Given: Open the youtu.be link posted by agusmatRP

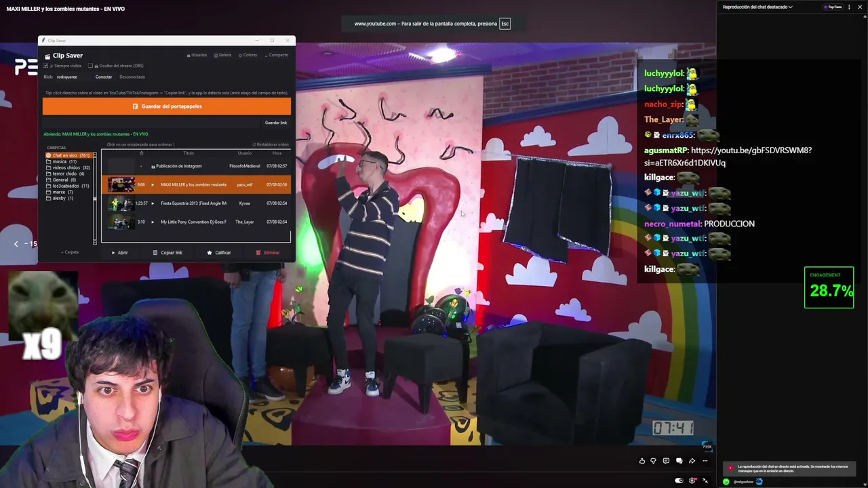Looking at the screenshot, I should click(x=728, y=157).
